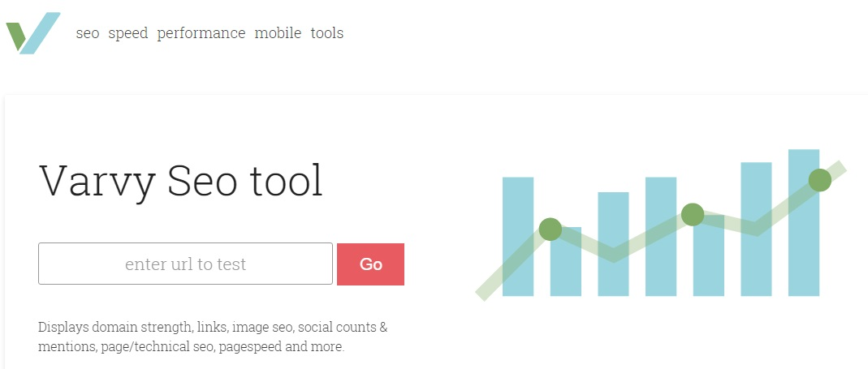Go to the performance section
The height and width of the screenshot is (369, 868).
coord(201,33)
